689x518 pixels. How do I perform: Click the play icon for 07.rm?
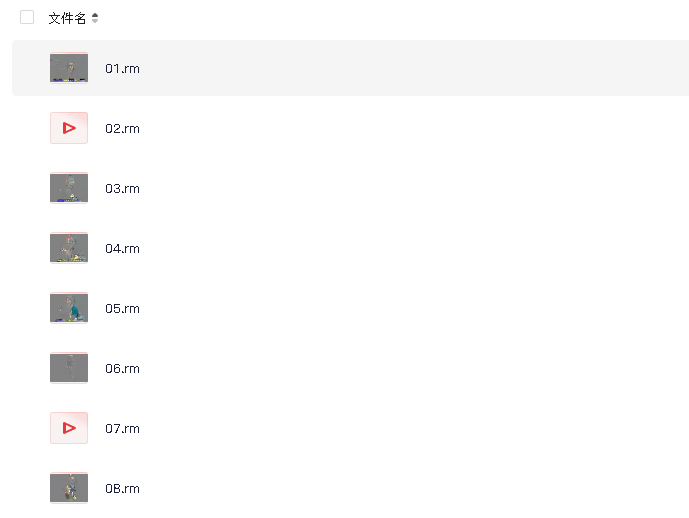(69, 428)
